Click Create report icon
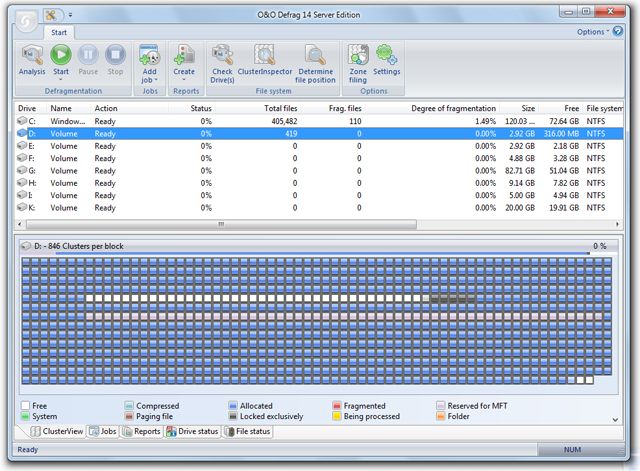 pos(184,55)
